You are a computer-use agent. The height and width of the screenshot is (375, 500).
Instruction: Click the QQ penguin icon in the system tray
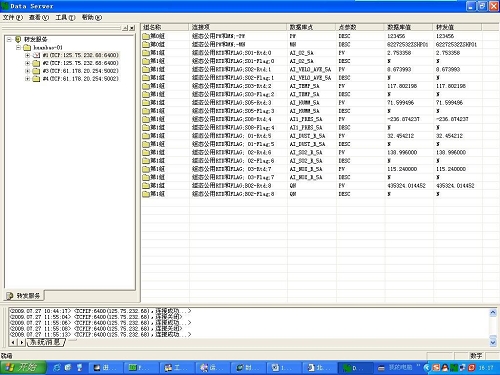click(445, 368)
